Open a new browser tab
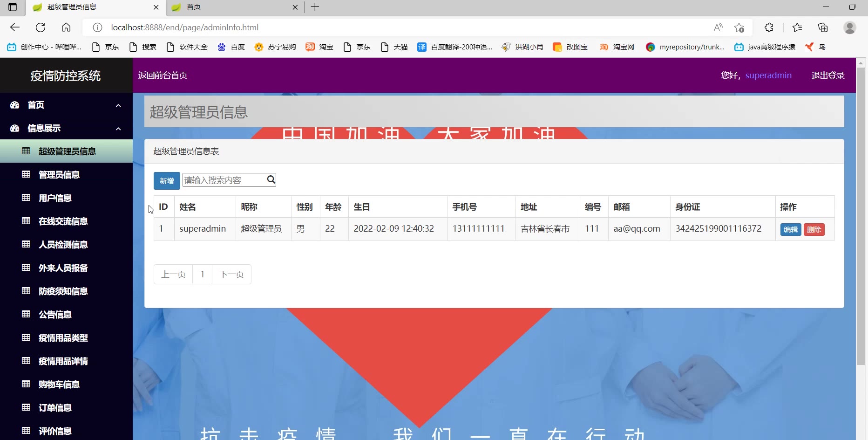Image resolution: width=868 pixels, height=440 pixels. click(x=315, y=7)
